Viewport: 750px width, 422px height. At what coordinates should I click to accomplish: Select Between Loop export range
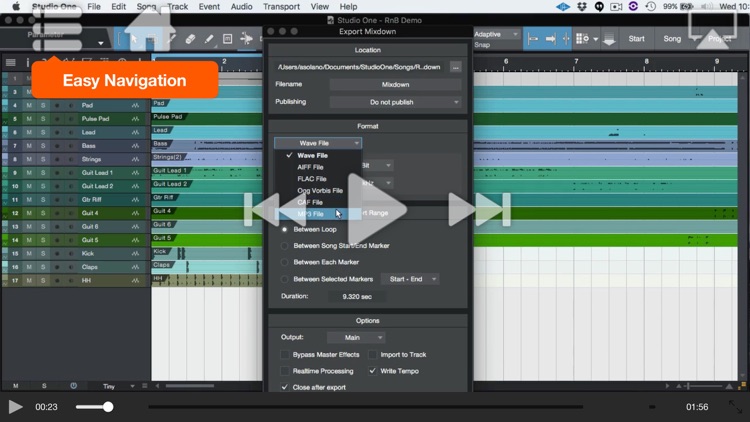284,230
